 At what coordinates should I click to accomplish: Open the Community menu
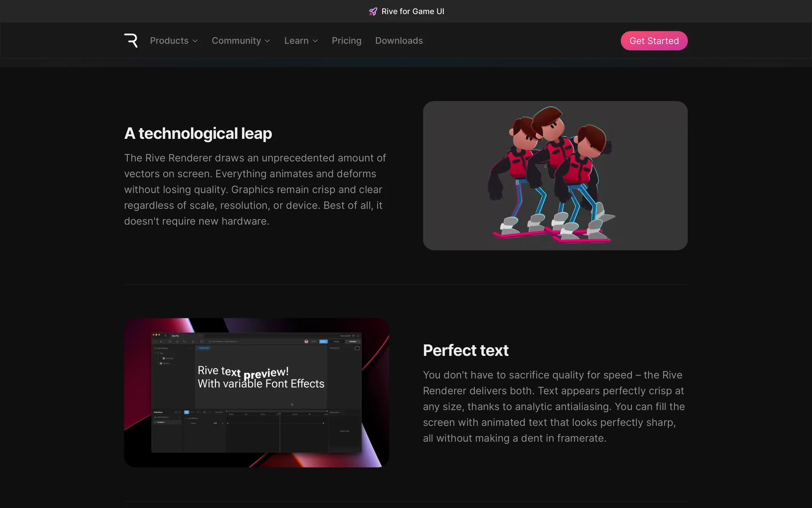tap(236, 41)
